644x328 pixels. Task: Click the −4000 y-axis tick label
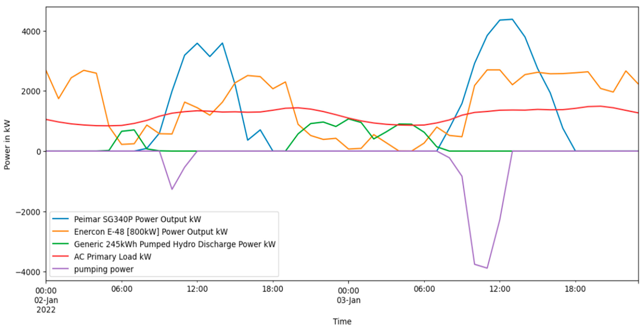tap(28, 272)
